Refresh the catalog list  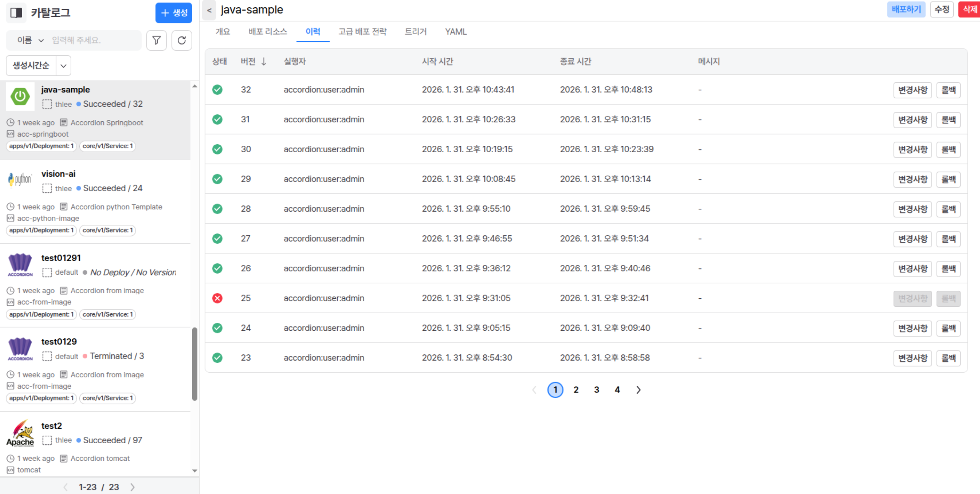pyautogui.click(x=182, y=40)
